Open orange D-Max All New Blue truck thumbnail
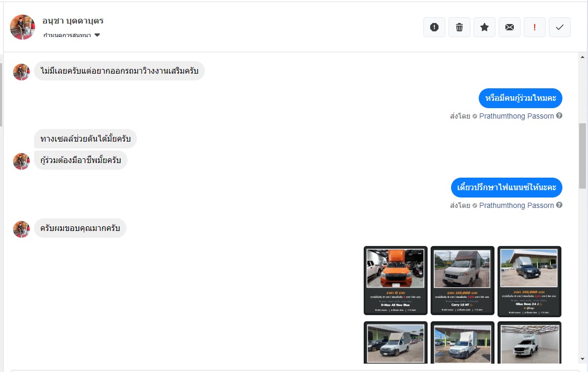Screen dimensions: 588x372 click(x=396, y=281)
